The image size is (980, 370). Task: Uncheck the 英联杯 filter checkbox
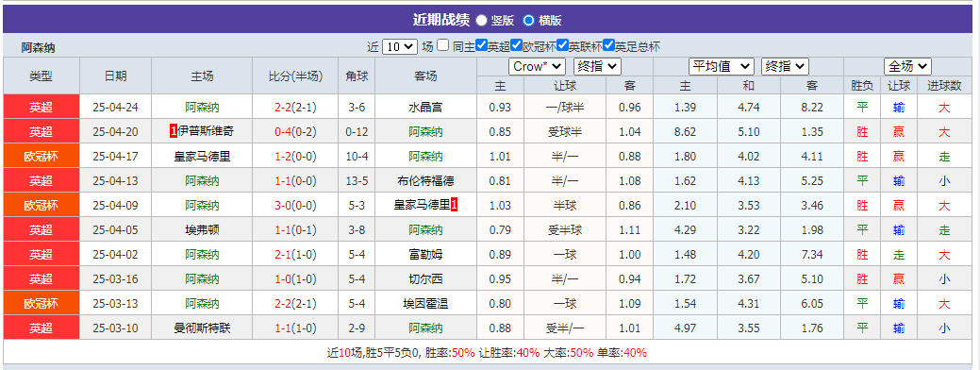pos(562,45)
